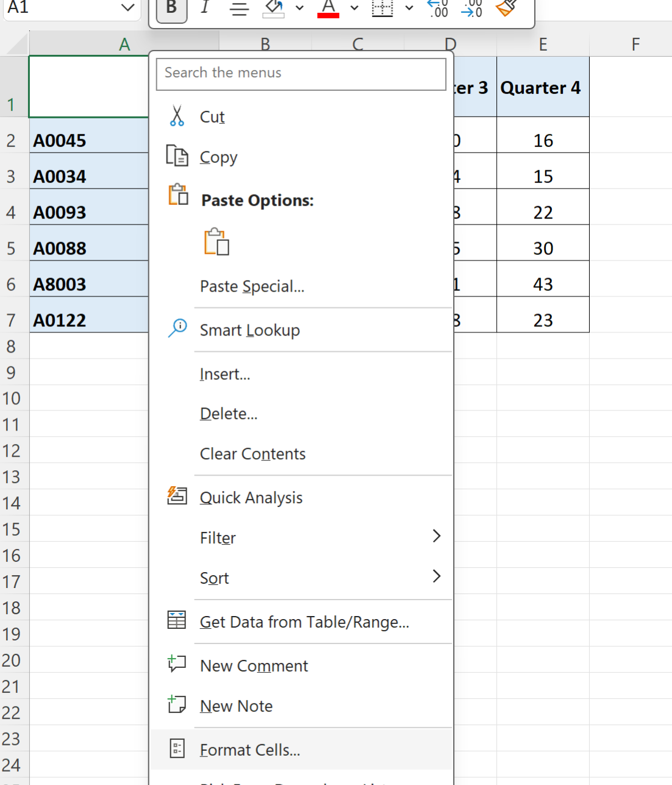
Task: Open the Name Box dropdown
Action: 127,8
